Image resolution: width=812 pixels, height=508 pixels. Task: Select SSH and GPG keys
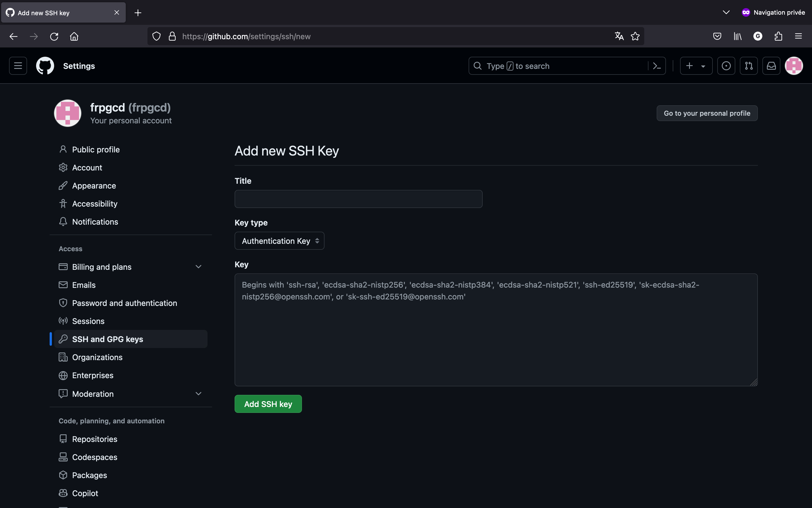click(131, 339)
